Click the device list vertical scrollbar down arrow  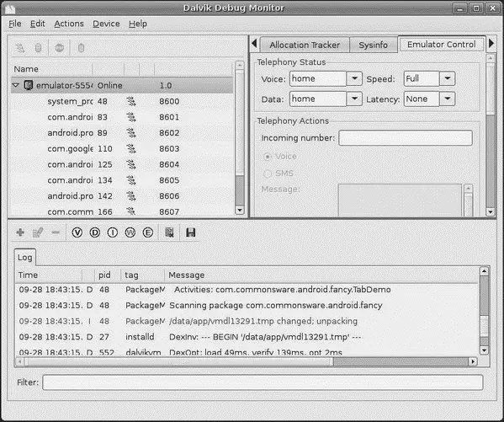tap(240, 211)
